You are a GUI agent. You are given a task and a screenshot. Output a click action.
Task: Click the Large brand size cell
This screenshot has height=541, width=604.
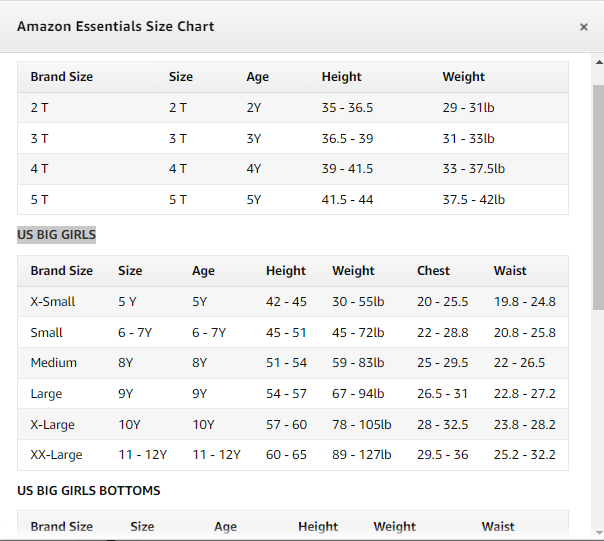(x=46, y=394)
